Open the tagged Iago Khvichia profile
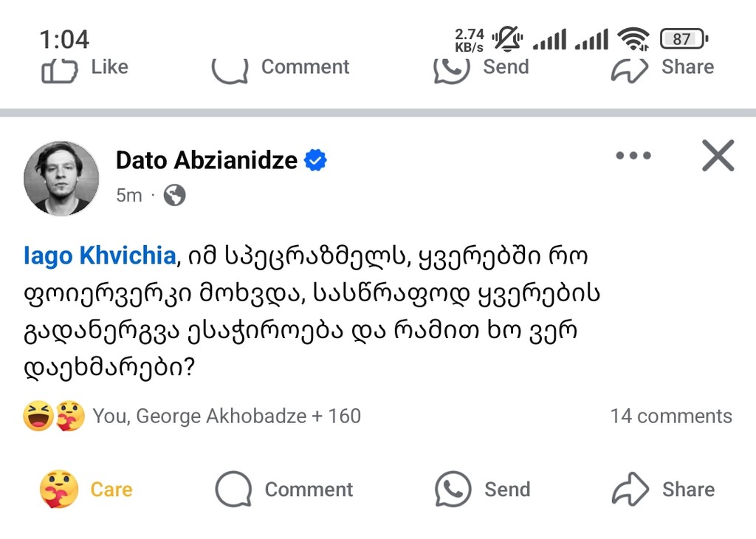 point(100,256)
